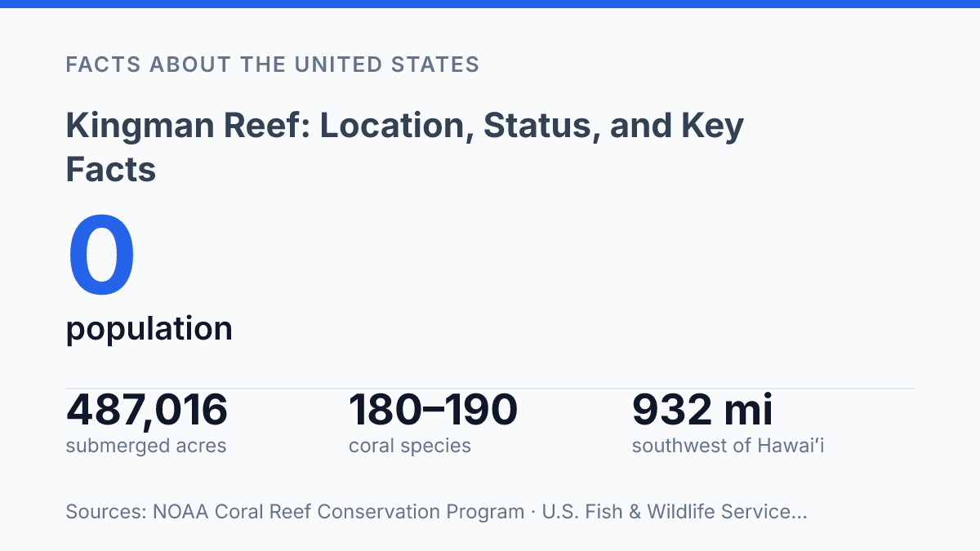Click the horizontal divider line above statistics
Image resolution: width=980 pixels, height=551 pixels.
(x=490, y=389)
